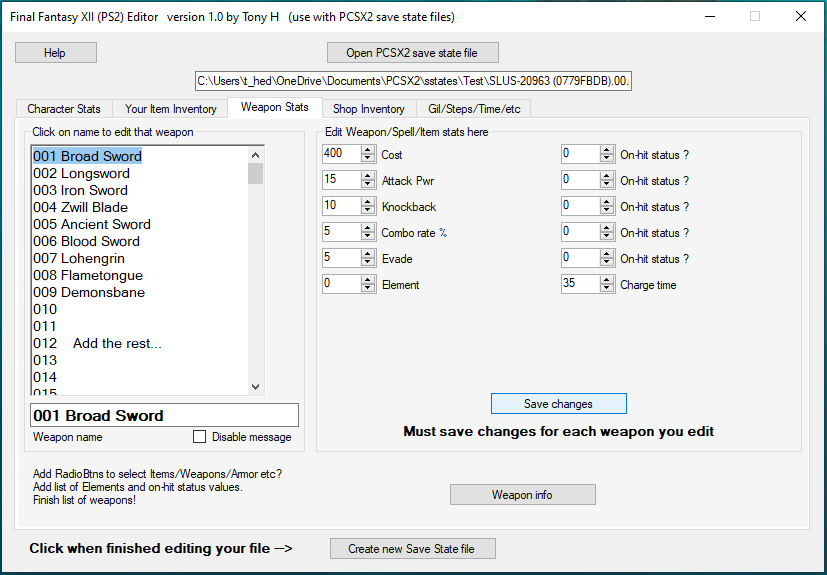The height and width of the screenshot is (575, 827).
Task: Decrease fourth On-hit status value
Action: (607, 236)
